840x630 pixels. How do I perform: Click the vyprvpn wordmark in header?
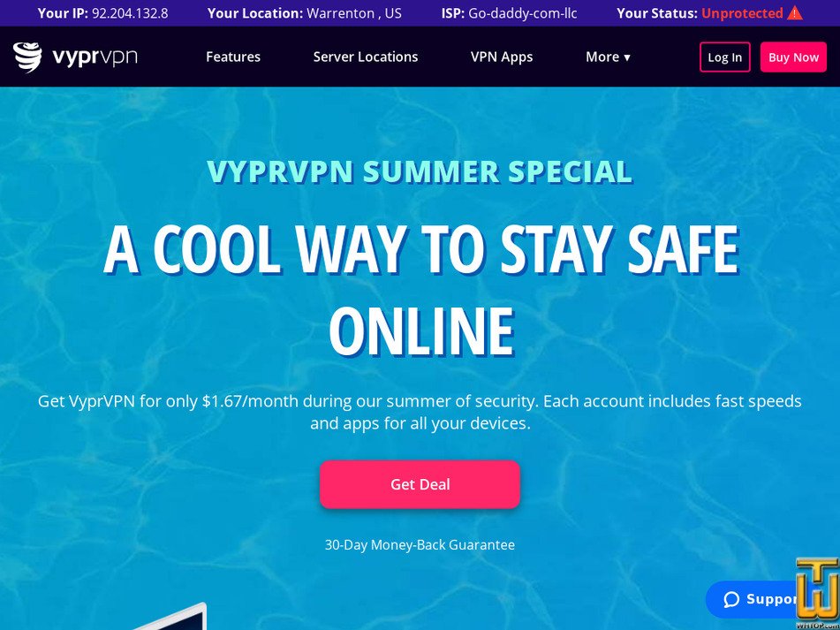tap(95, 57)
